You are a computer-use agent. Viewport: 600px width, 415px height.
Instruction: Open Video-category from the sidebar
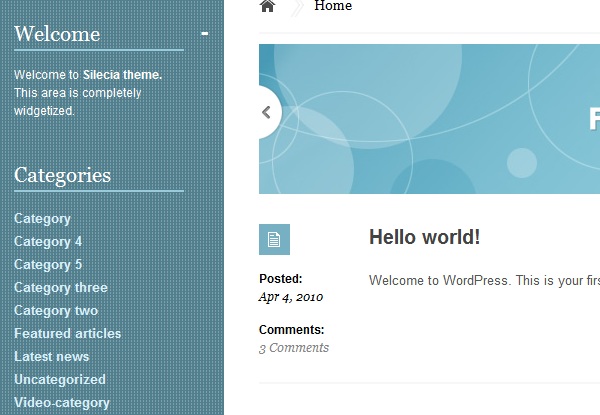pyautogui.click(x=62, y=402)
